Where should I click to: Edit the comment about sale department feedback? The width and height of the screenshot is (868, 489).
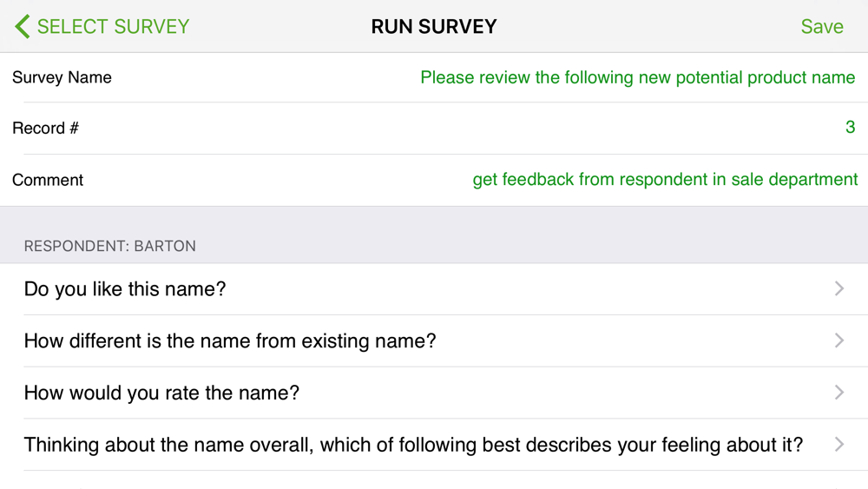[666, 180]
